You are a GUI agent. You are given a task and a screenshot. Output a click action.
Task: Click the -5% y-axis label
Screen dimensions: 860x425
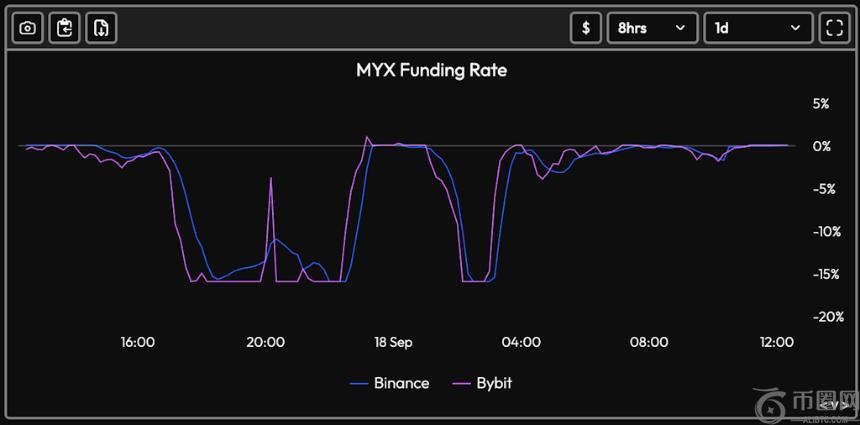coord(824,189)
